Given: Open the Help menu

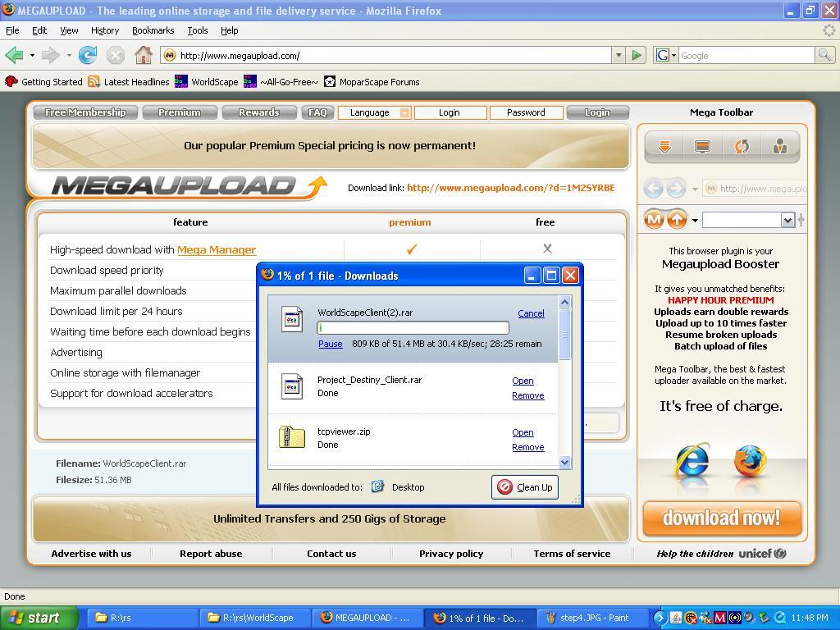Looking at the screenshot, I should click(230, 30).
